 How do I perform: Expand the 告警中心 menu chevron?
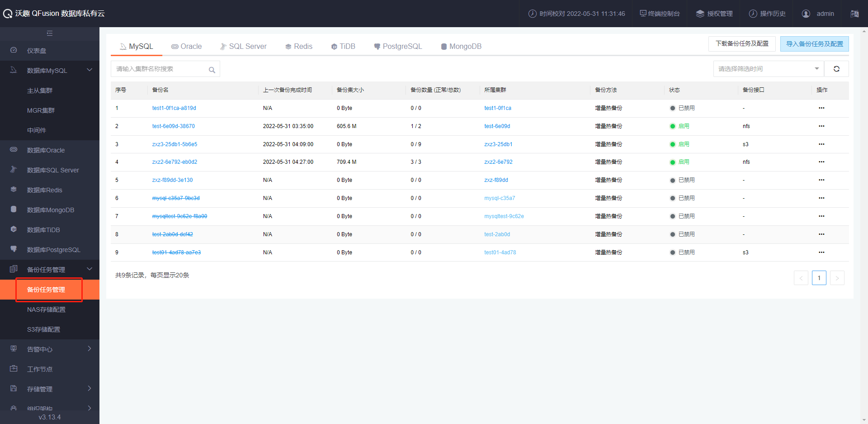point(90,348)
